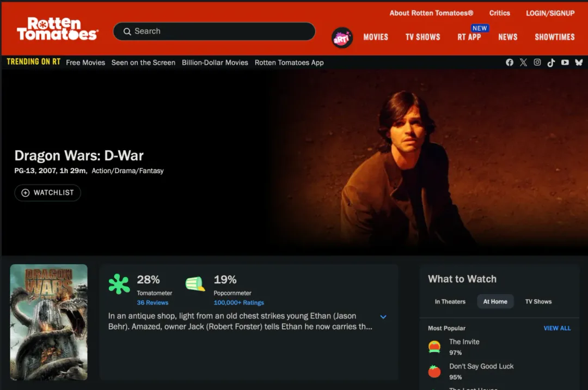
Task: Select the At Home tab
Action: point(495,302)
